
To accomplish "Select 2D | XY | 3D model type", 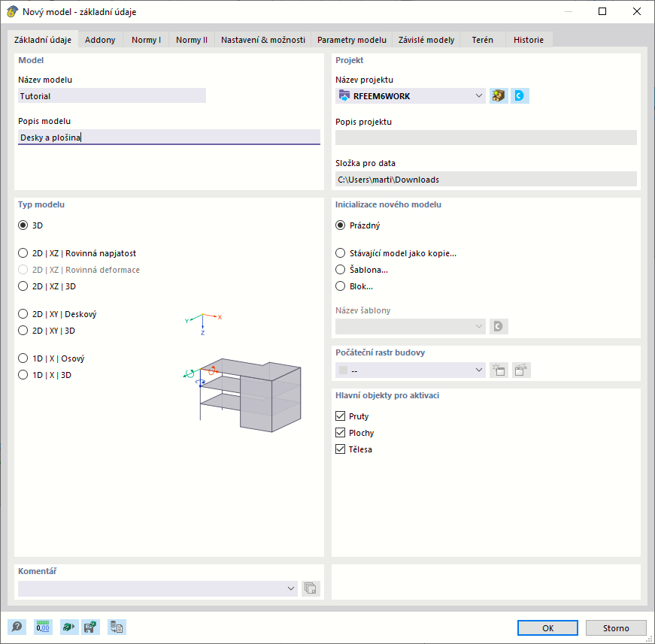I will 23,331.
